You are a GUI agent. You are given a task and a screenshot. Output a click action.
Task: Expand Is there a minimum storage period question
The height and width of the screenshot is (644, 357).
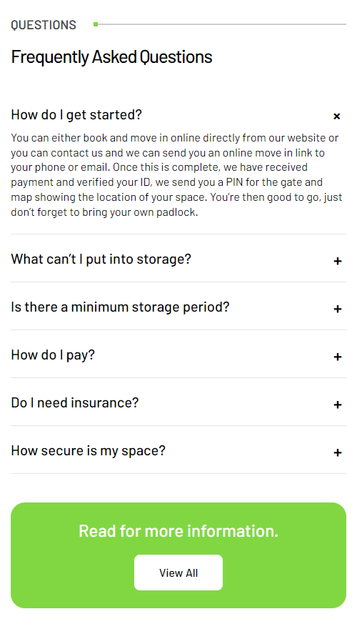120,307
